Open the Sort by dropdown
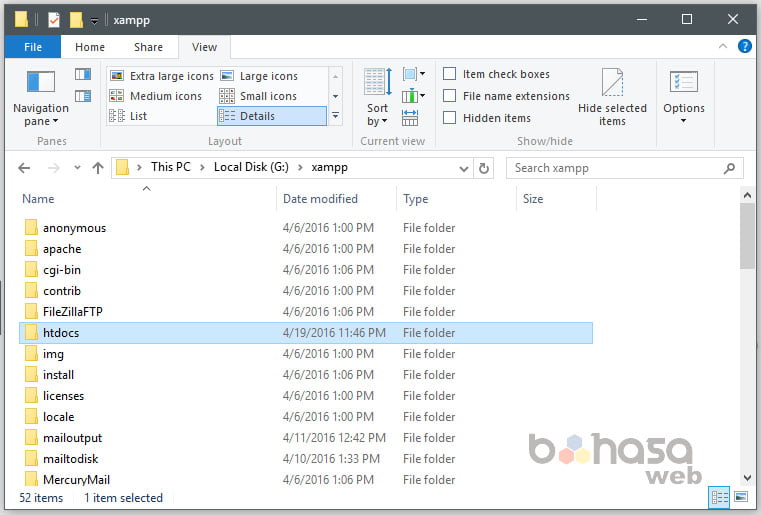Viewport: 761px width, 515px height. point(378,97)
